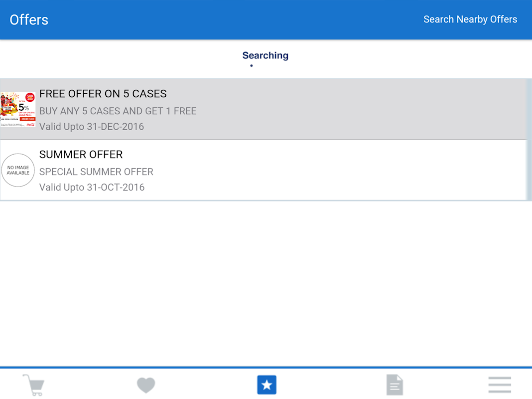Click the loading dot under Searching
532x399 pixels.
pyautogui.click(x=252, y=65)
